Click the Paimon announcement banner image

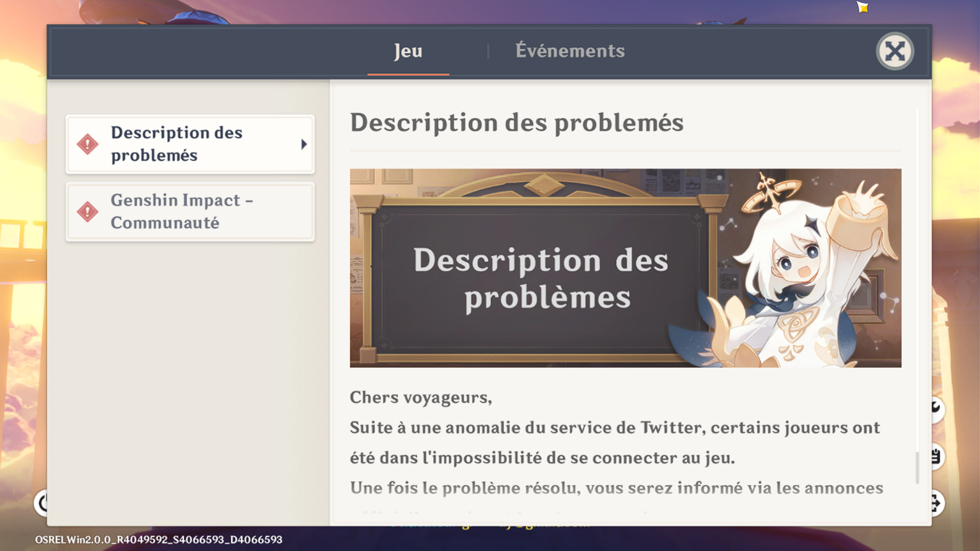tap(625, 268)
